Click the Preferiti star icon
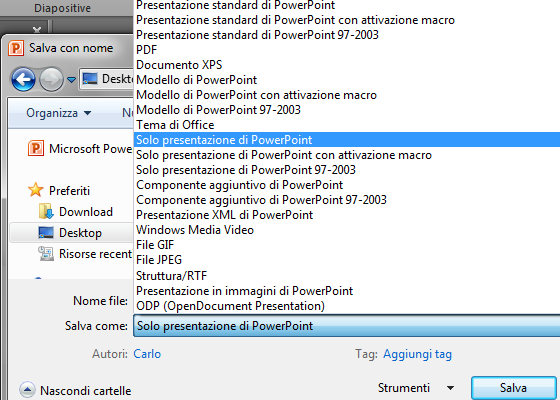560x400 pixels. pyautogui.click(x=36, y=190)
